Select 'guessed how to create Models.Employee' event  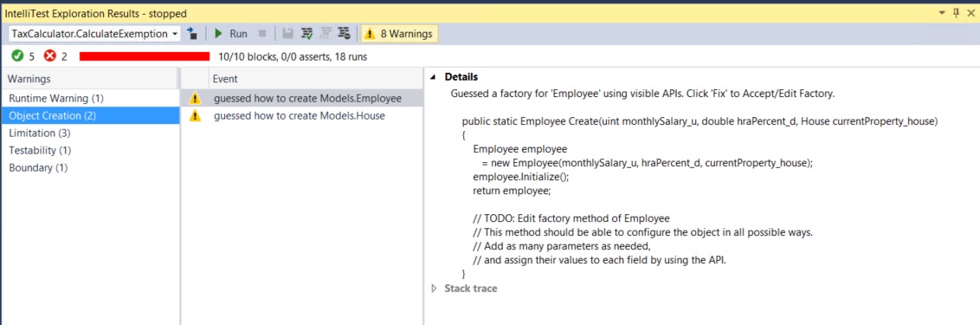(x=306, y=98)
